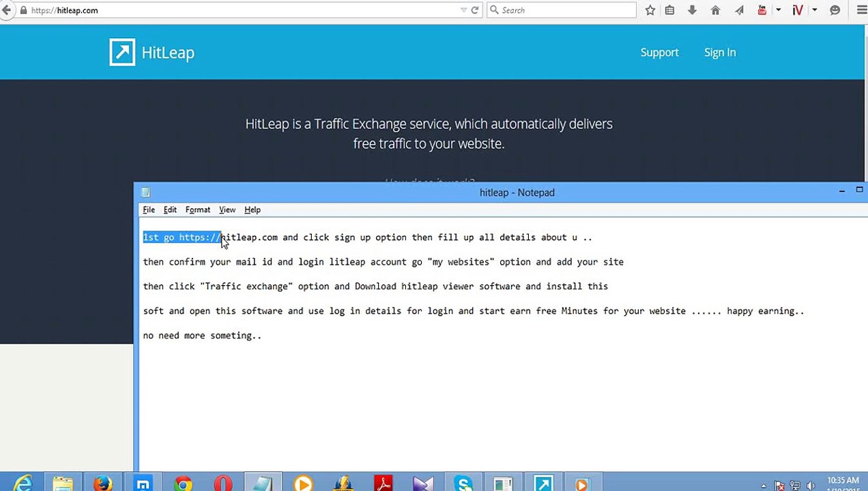Open File Explorer folder on taskbar
The image size is (868, 491).
click(63, 483)
